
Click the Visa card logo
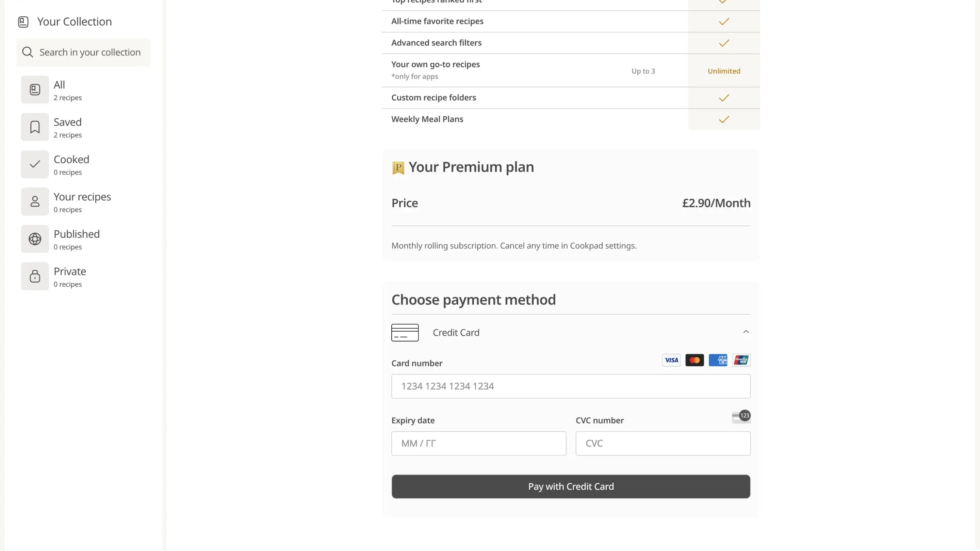(671, 360)
